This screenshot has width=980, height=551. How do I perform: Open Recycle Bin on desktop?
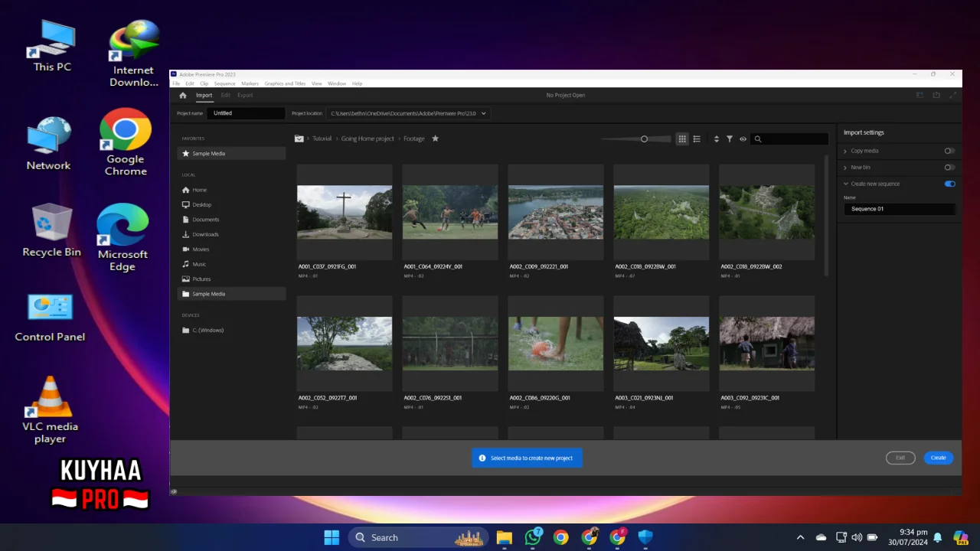tap(51, 230)
